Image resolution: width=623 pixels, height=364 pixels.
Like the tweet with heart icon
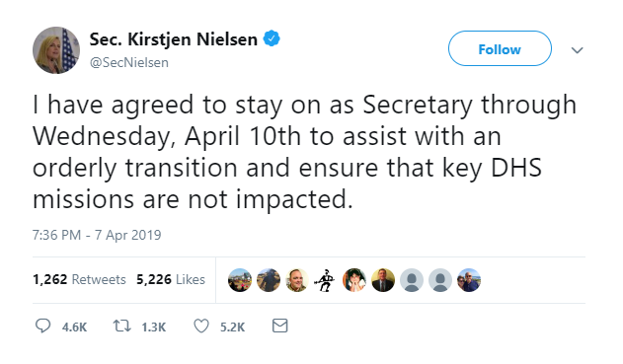[x=201, y=327]
